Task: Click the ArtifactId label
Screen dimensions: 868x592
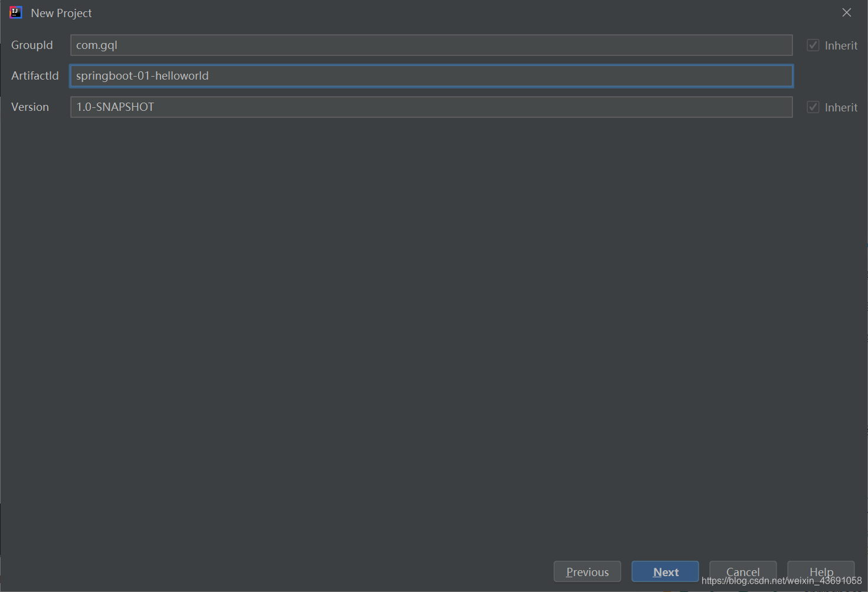Action: 35,76
